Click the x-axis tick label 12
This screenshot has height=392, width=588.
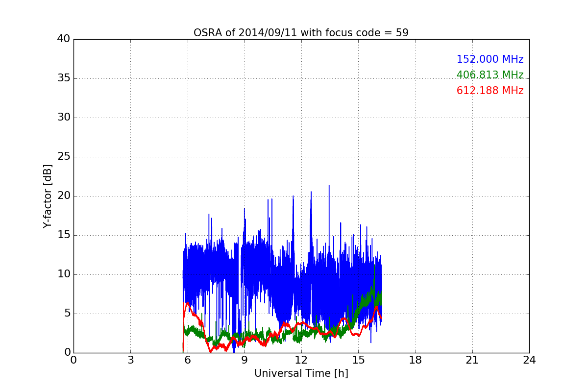(x=301, y=360)
